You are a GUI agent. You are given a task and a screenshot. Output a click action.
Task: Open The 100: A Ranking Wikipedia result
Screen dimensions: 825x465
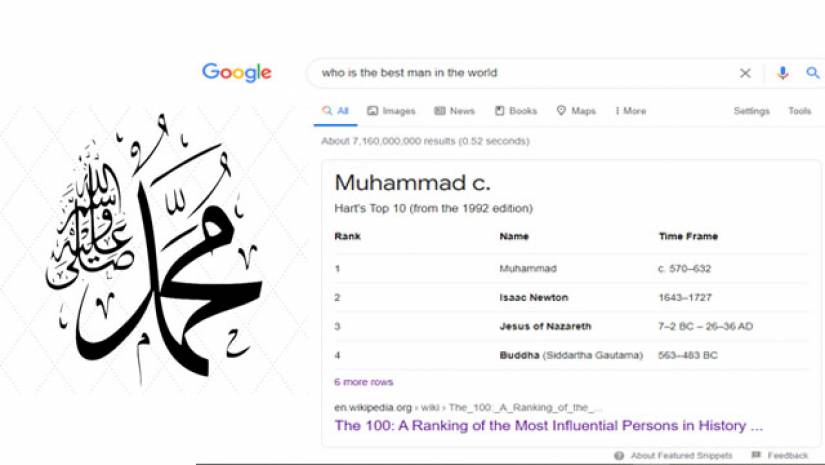point(548,425)
